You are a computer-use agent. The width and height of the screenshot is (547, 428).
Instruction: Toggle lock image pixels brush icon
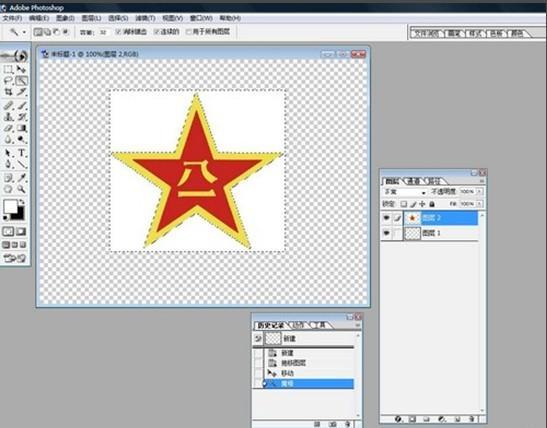click(x=413, y=204)
